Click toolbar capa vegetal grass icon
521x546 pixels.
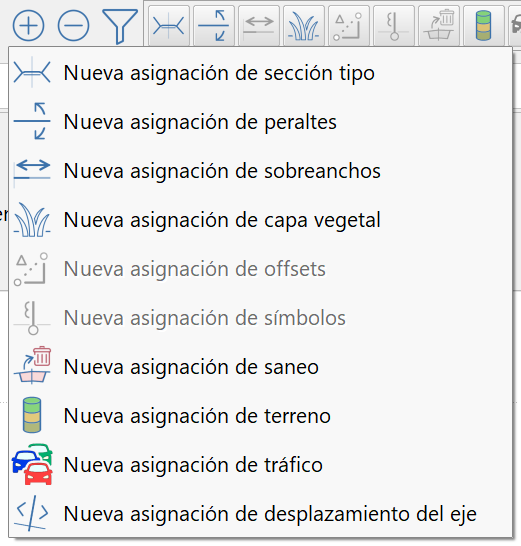304,26
